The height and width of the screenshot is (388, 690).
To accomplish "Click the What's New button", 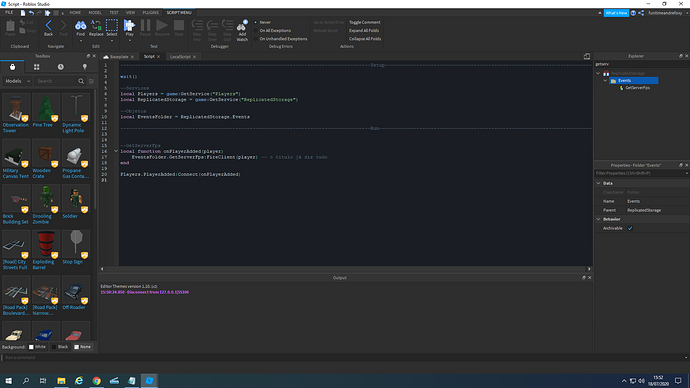I will pos(616,13).
